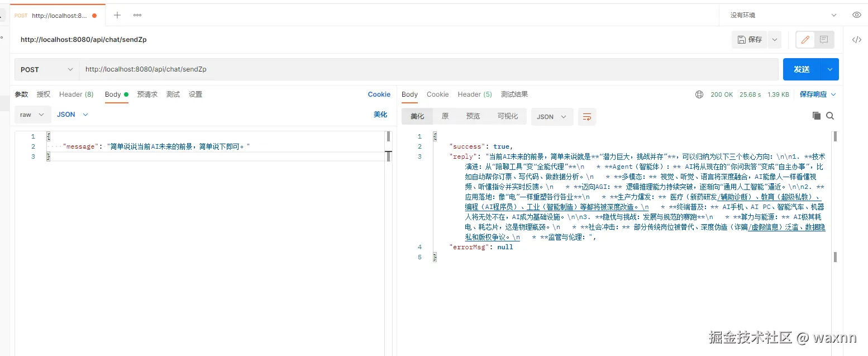Copy response with the copy icon
Viewport: 868px width, 356px height.
point(817,116)
